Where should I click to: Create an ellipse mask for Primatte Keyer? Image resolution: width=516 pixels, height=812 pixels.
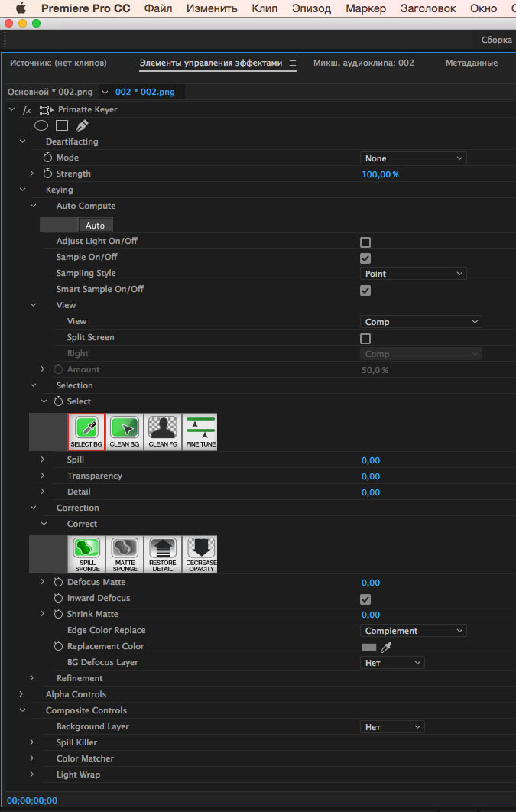[x=41, y=125]
